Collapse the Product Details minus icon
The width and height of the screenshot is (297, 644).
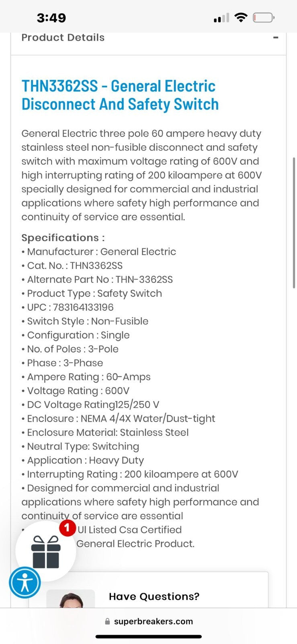point(275,38)
